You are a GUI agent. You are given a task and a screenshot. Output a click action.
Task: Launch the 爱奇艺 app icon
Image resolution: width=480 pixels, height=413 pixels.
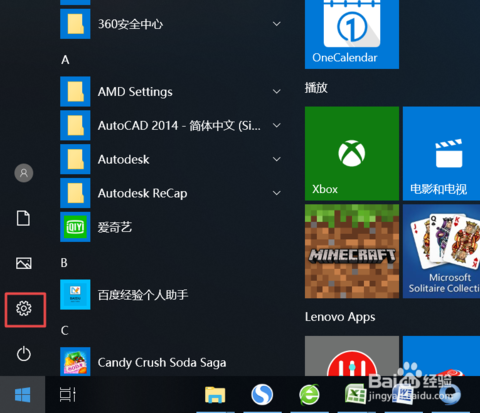click(x=75, y=227)
